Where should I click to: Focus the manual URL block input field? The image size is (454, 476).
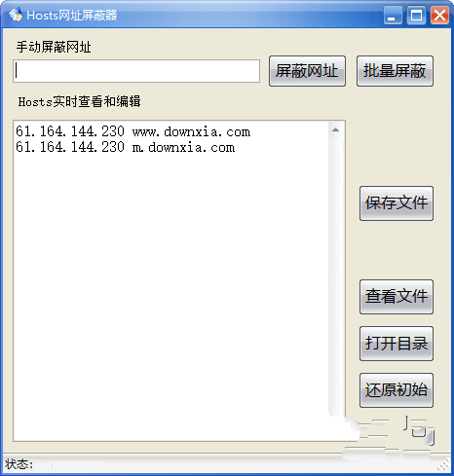[136, 71]
